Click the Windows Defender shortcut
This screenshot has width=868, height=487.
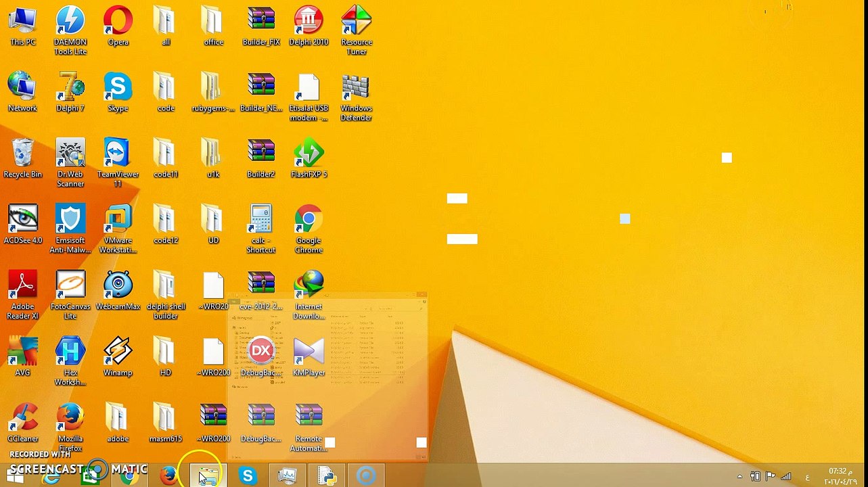pos(357,97)
